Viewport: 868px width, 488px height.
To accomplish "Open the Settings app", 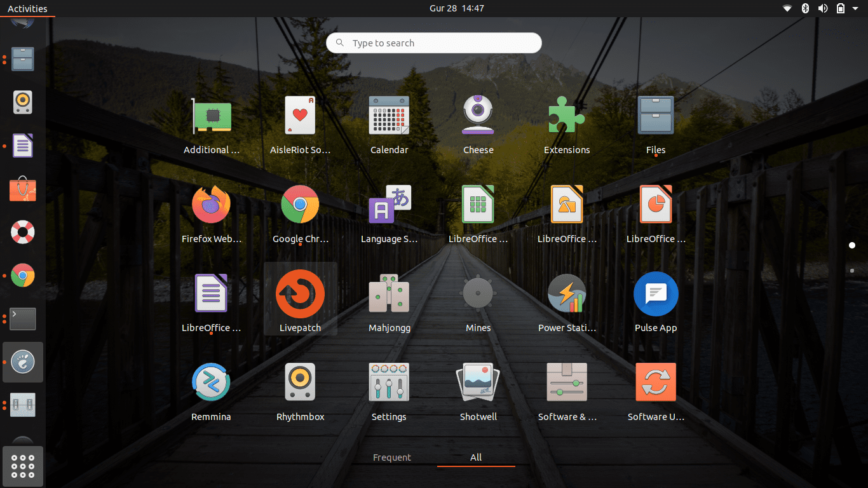I will tap(389, 392).
